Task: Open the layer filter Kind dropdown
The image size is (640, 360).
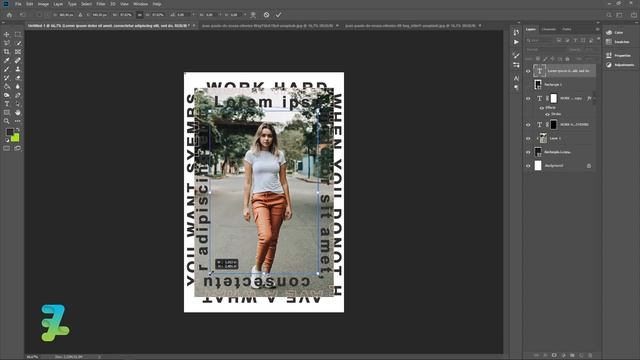Action: click(539, 40)
